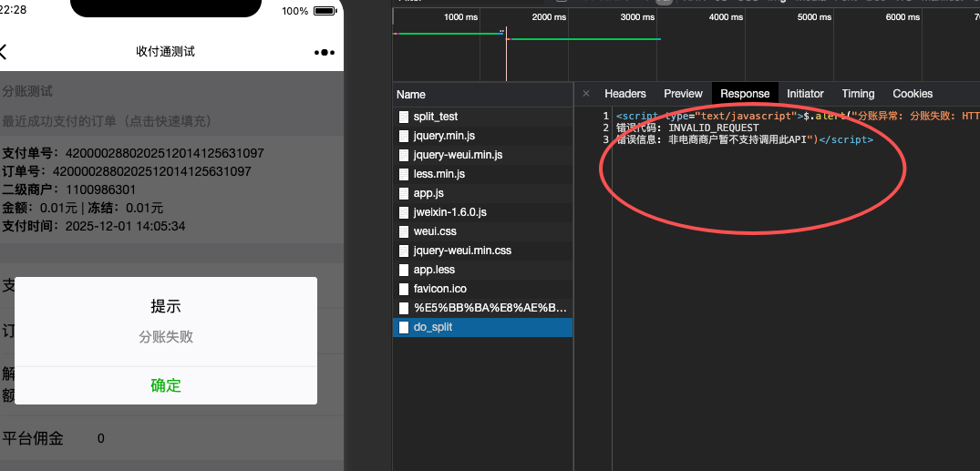Select the split_test request
This screenshot has width=980, height=471.
(482, 117)
